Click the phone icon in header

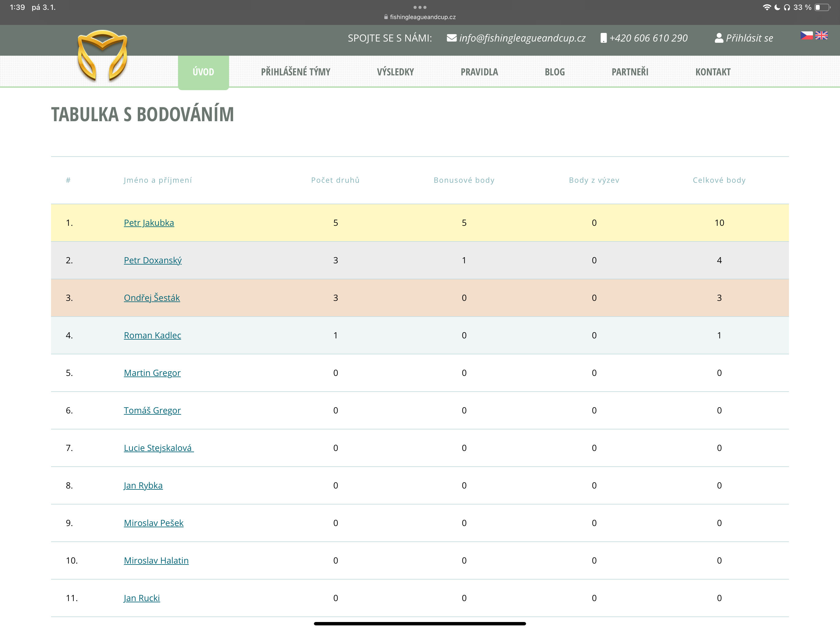click(603, 38)
